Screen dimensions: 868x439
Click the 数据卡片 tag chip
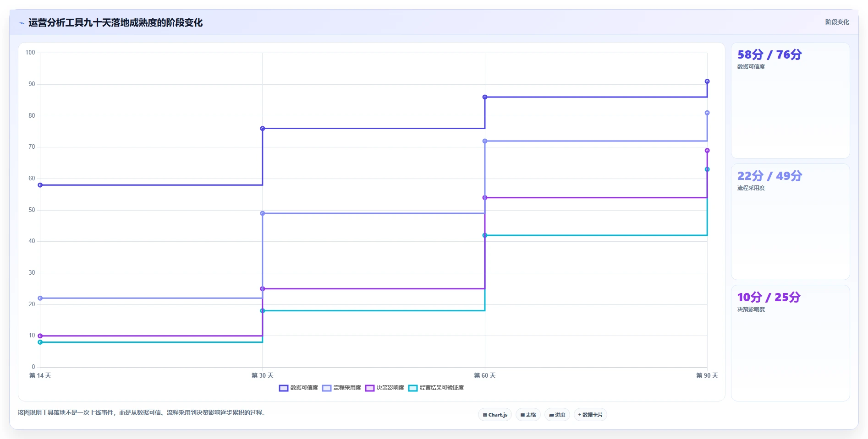pyautogui.click(x=590, y=415)
